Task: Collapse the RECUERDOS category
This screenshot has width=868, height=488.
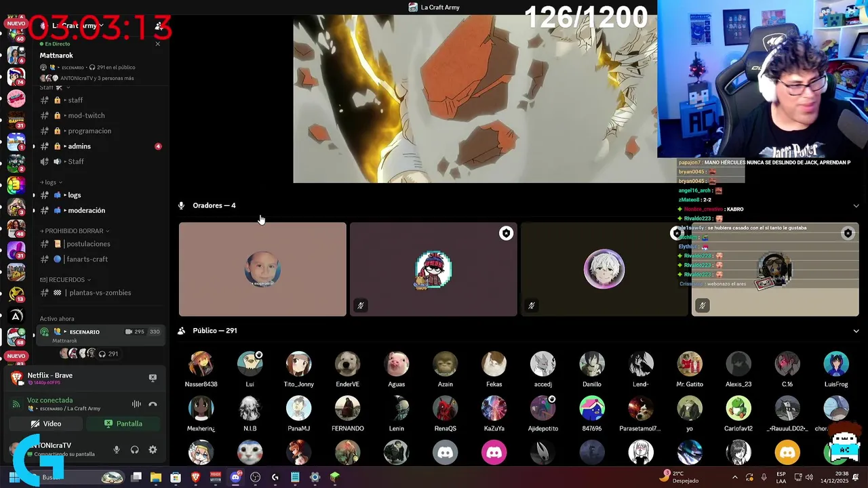Action: pos(65,279)
